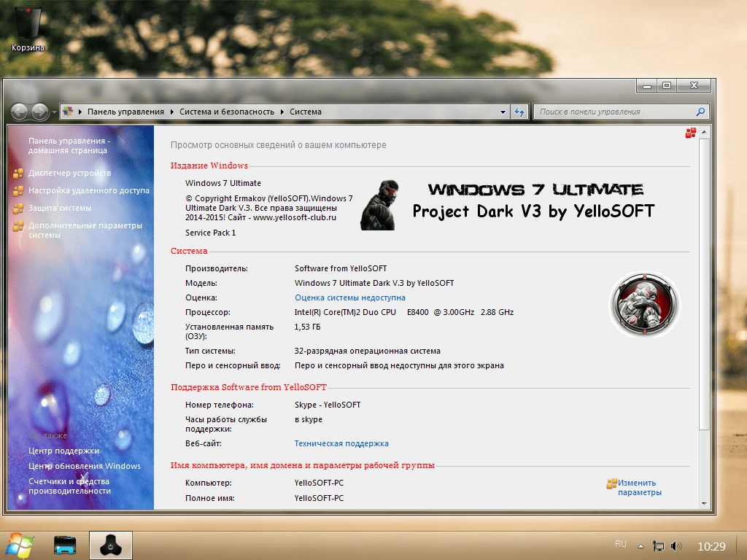
Task: Click shield icon beside Диспетчер устройств
Action: (x=18, y=174)
